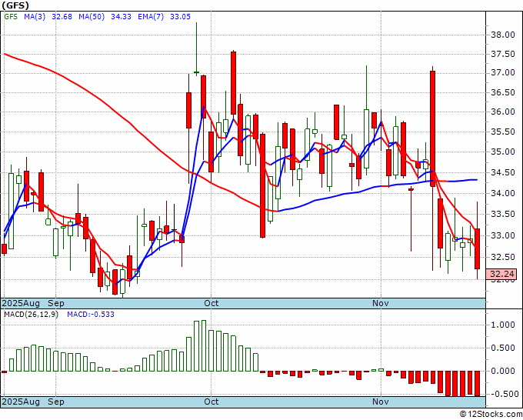The height and width of the screenshot is (420, 523).
Task: Select the MA(50) value 34.33
Action: tap(121, 17)
